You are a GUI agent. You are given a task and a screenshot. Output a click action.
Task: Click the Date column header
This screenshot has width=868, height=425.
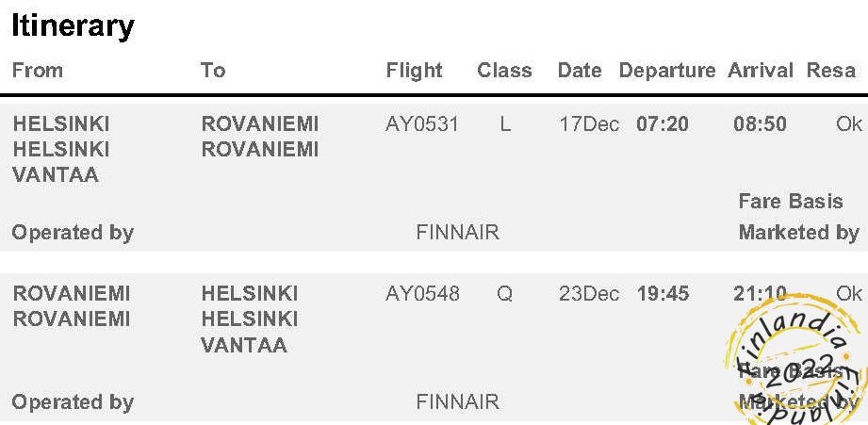(580, 71)
